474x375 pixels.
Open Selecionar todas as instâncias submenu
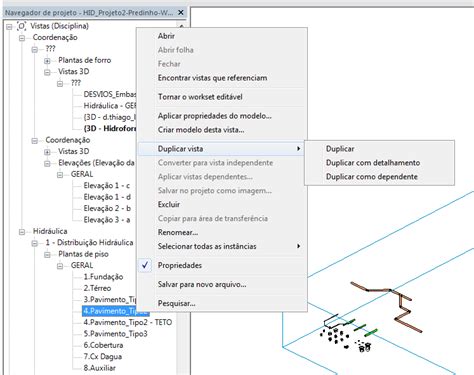(222, 246)
